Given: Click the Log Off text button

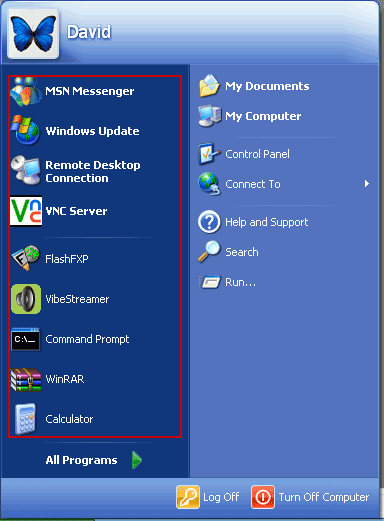Looking at the screenshot, I should (221, 497).
